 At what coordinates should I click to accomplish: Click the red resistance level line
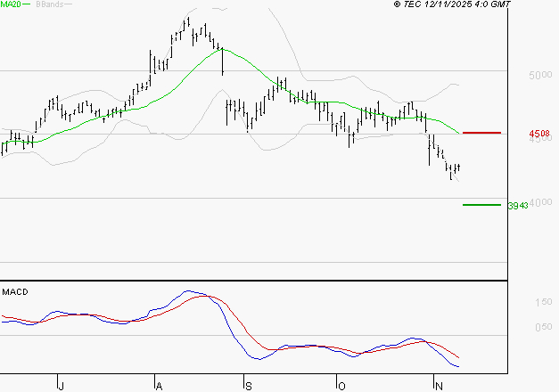click(x=481, y=133)
